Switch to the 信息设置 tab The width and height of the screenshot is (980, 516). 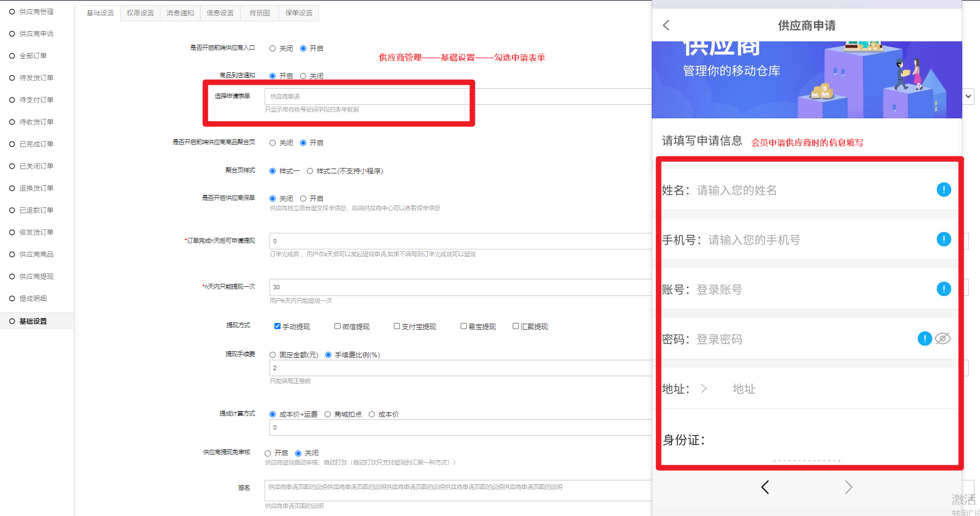point(220,13)
